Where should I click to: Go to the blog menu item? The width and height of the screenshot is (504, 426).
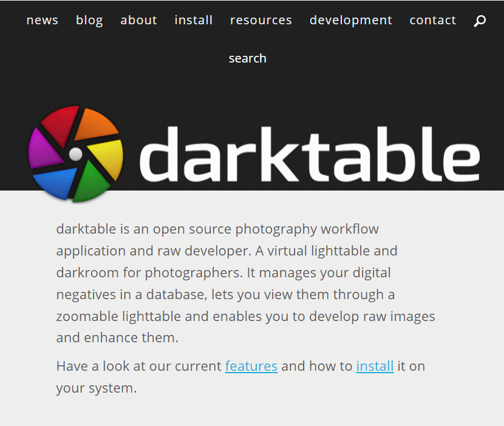tap(89, 20)
